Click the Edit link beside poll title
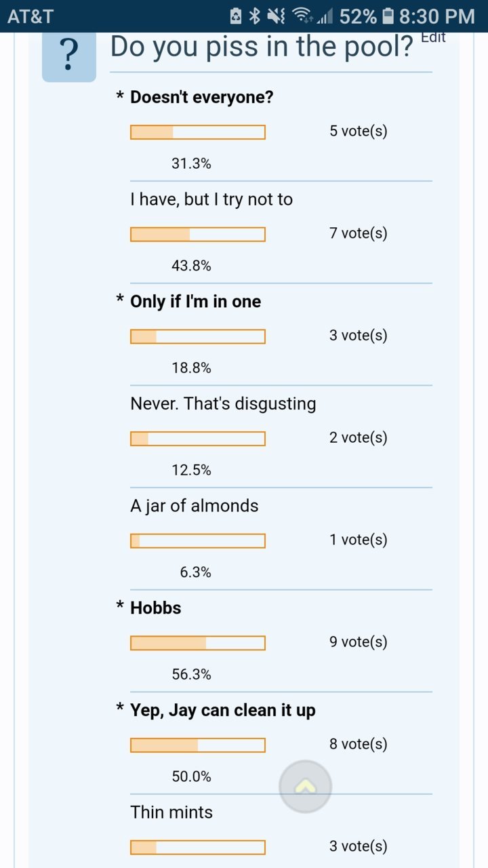This screenshot has width=488, height=868. pyautogui.click(x=433, y=37)
